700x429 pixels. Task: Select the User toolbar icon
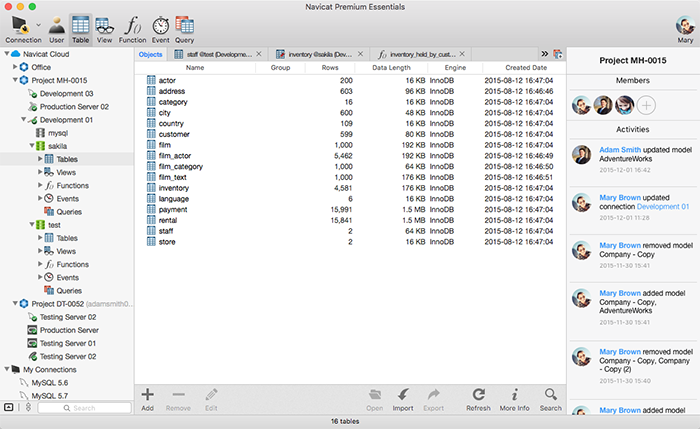point(57,29)
